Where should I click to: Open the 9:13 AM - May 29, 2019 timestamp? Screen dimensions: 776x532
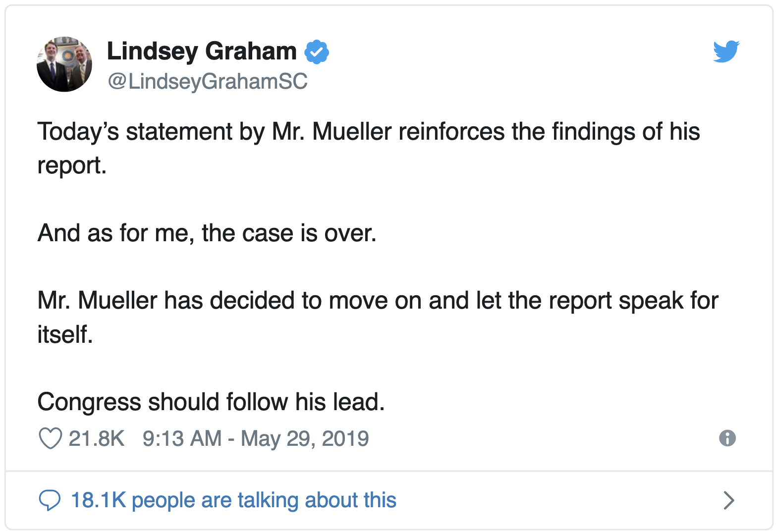256,438
